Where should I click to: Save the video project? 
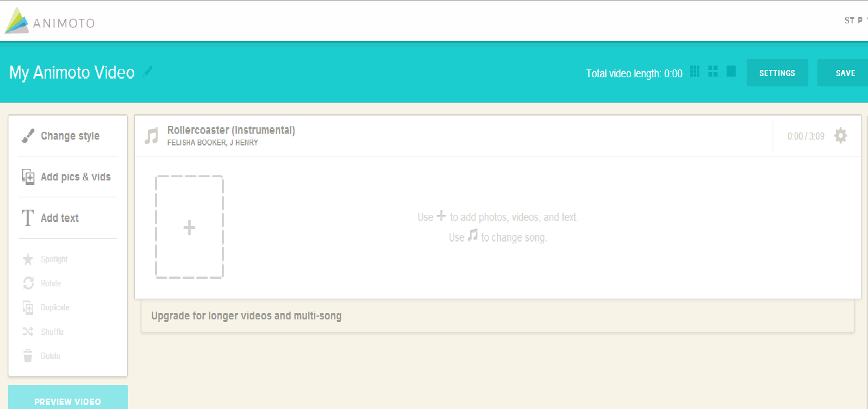pos(843,73)
